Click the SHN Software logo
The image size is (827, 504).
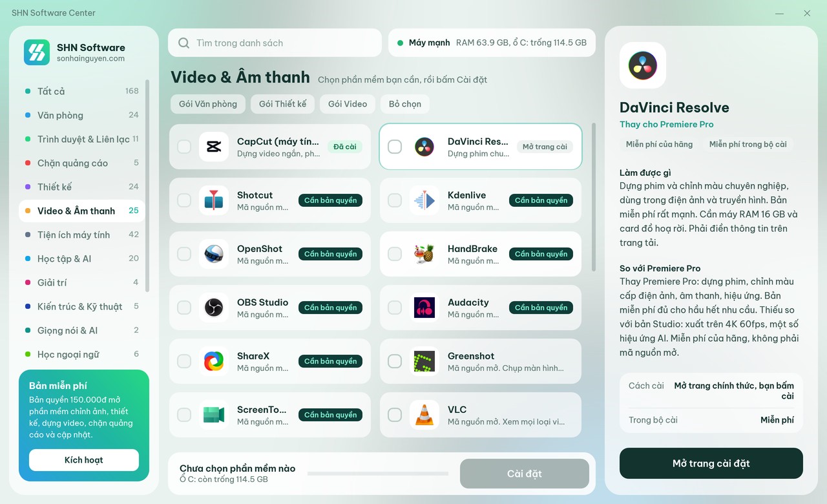tap(37, 52)
